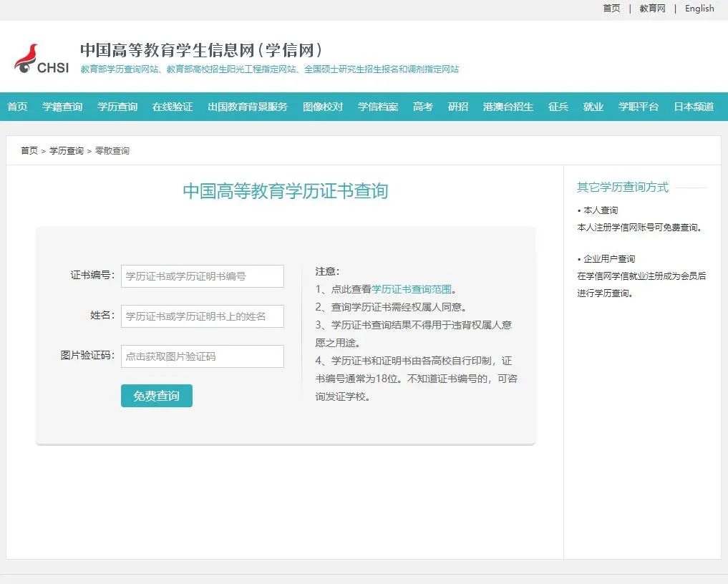This screenshot has height=584, width=728.
Task: Focus the 姓名 input field
Action: [x=203, y=316]
